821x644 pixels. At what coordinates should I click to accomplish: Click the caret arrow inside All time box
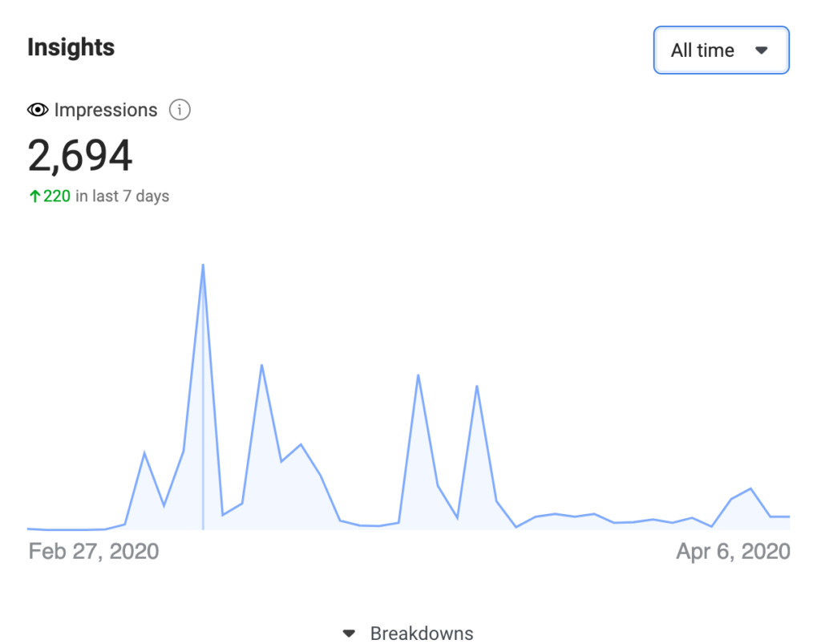coord(762,51)
